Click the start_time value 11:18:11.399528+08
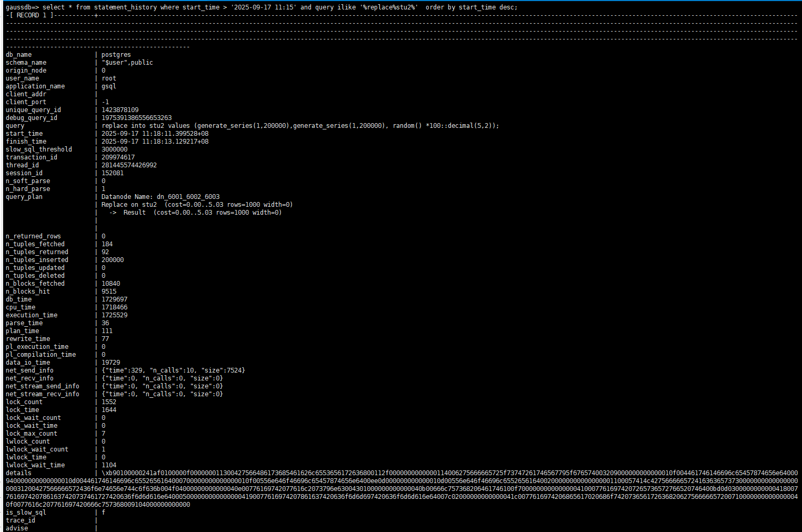802x532 pixels. (155, 134)
